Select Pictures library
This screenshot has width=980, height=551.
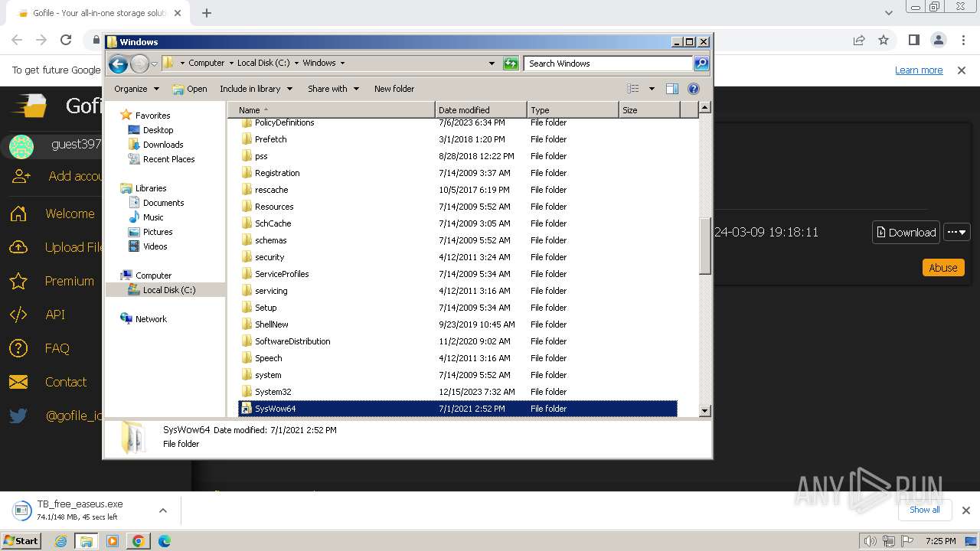[x=158, y=232]
